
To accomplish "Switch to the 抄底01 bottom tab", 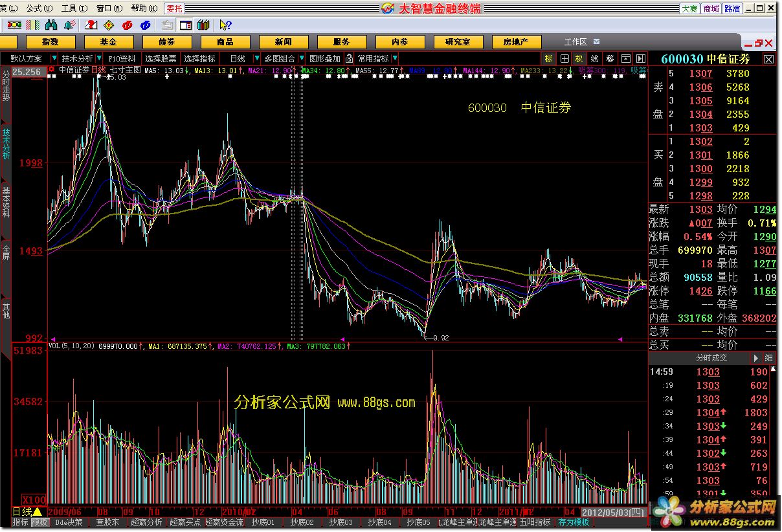I will click(263, 522).
